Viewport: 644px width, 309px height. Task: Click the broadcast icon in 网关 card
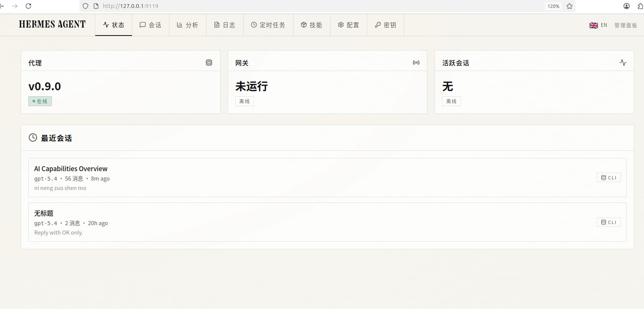(416, 63)
